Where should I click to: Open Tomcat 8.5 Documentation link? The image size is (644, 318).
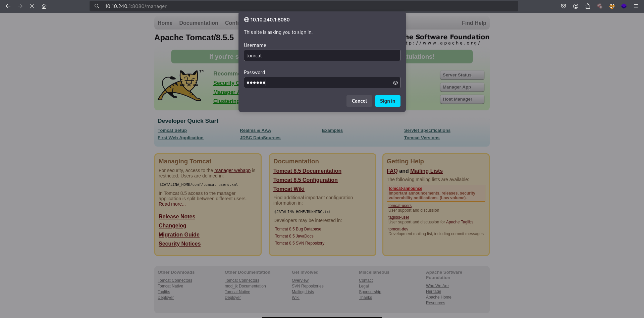[x=307, y=171]
